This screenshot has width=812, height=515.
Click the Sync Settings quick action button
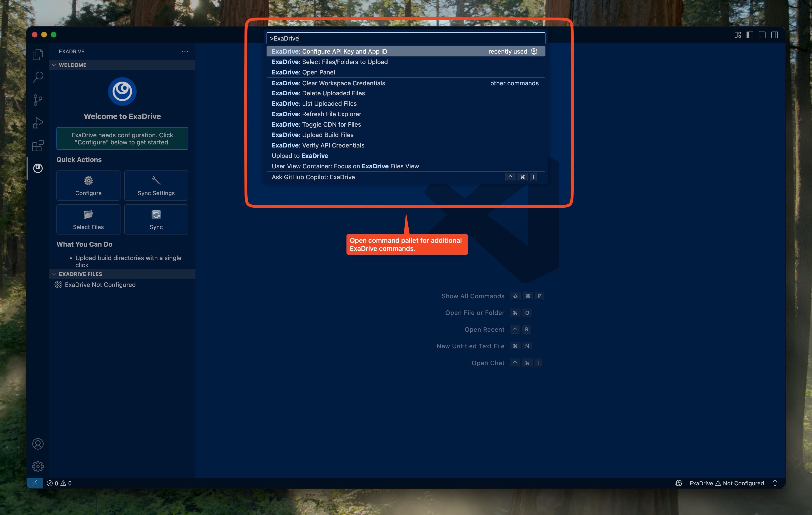click(x=156, y=185)
